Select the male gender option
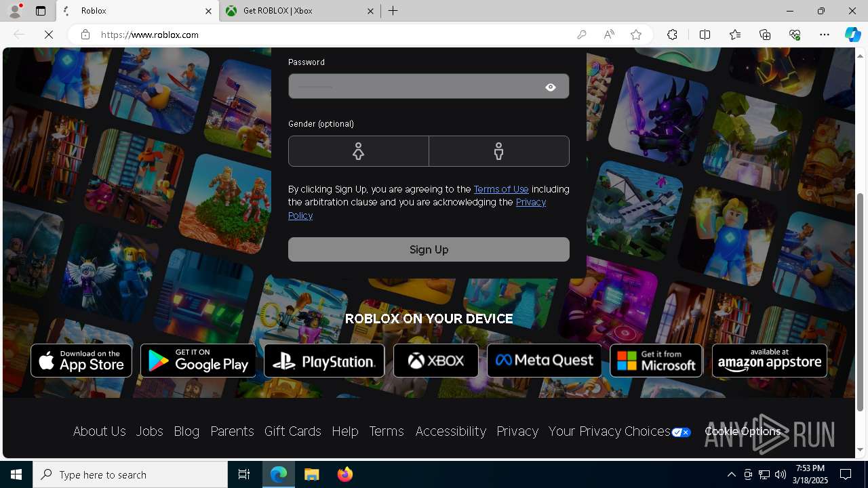This screenshot has width=868, height=488. [499, 151]
